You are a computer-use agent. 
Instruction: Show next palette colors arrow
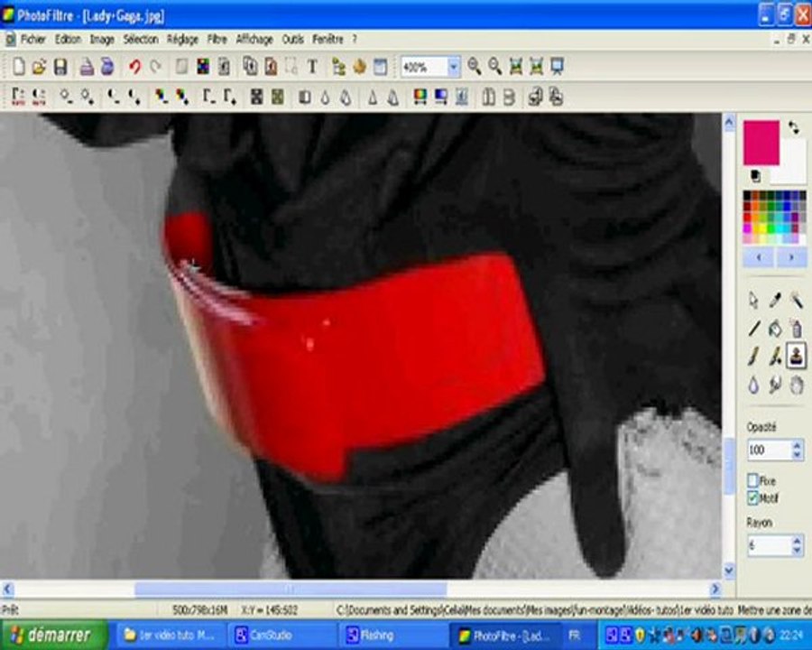(790, 257)
